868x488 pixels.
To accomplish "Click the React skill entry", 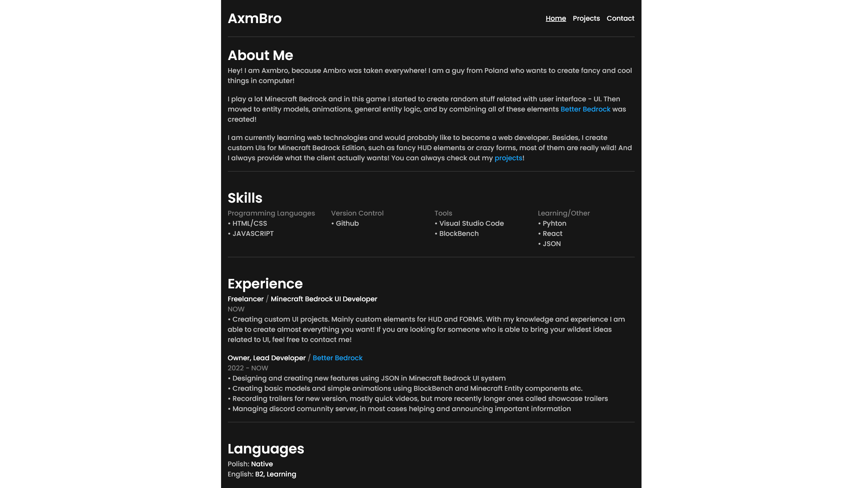I will 550,233.
